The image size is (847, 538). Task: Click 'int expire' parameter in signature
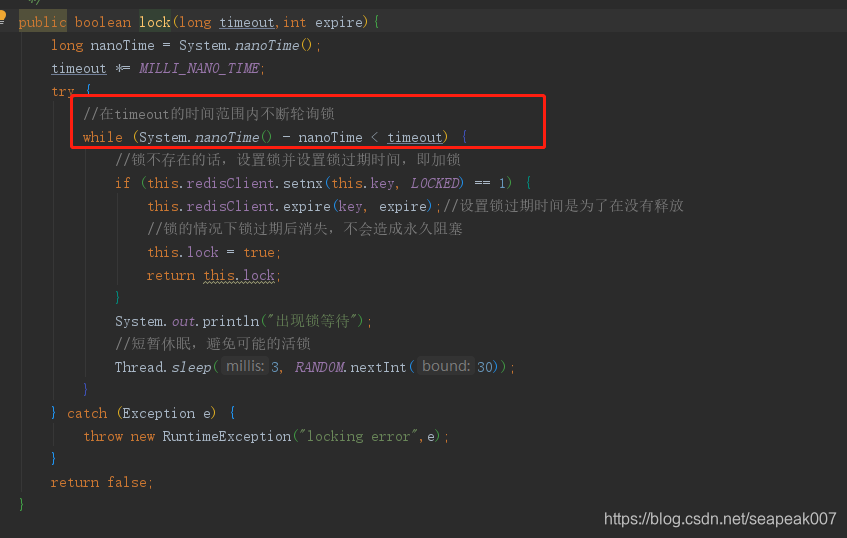[x=322, y=22]
